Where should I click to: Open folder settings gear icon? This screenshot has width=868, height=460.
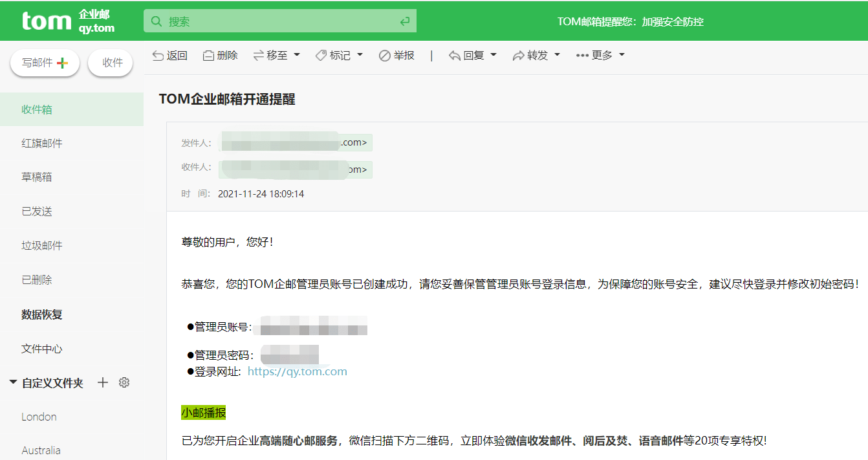click(x=124, y=382)
